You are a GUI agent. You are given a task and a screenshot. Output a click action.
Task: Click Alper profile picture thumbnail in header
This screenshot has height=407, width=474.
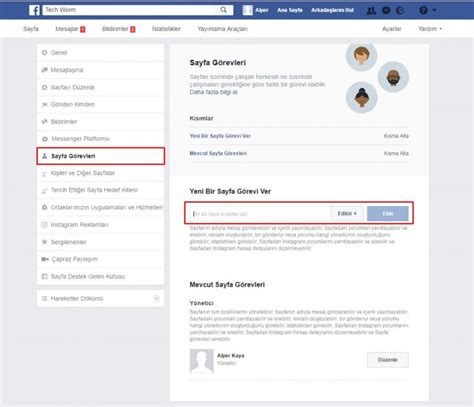pos(248,10)
